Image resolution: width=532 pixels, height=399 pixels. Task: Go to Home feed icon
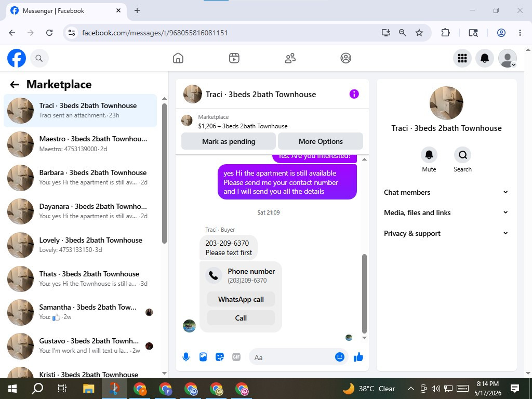pyautogui.click(x=178, y=58)
